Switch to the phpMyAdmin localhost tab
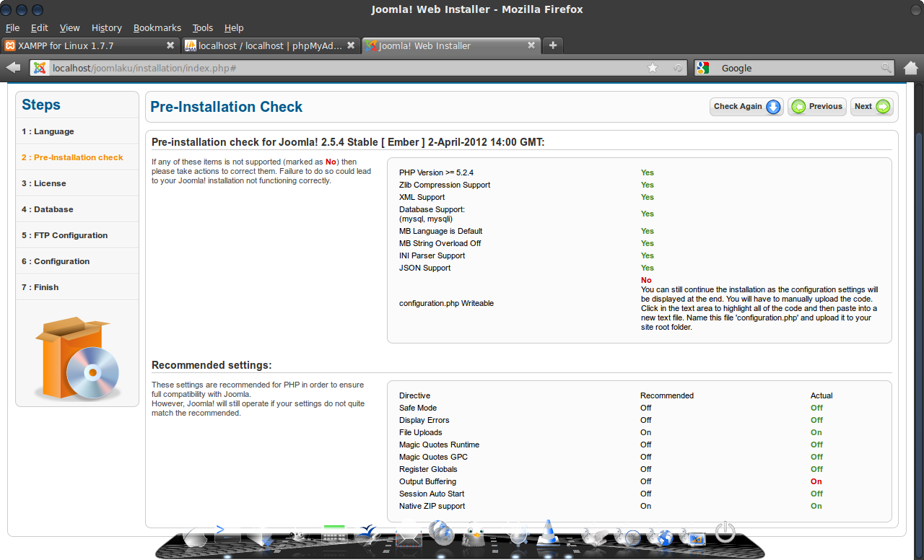The height and width of the screenshot is (560, 924). point(271,45)
